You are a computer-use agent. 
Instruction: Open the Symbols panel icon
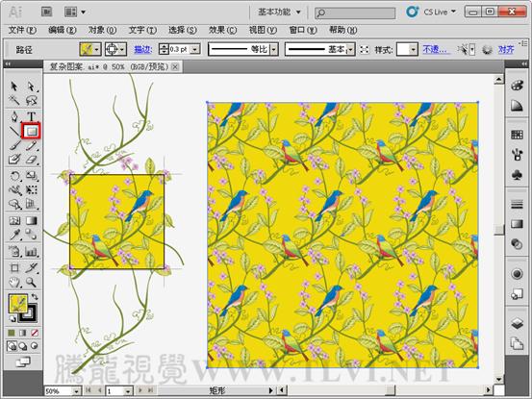(517, 175)
